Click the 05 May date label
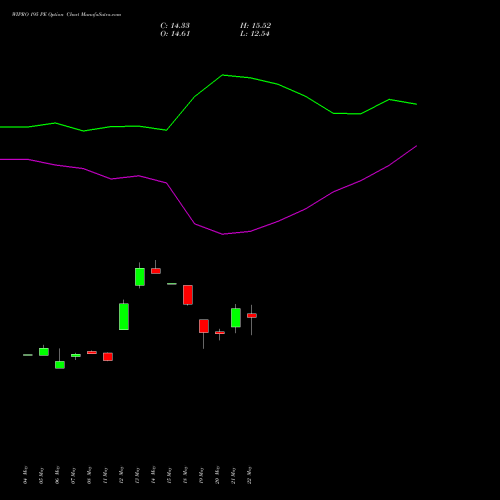500x500 pixels. pos(42,475)
